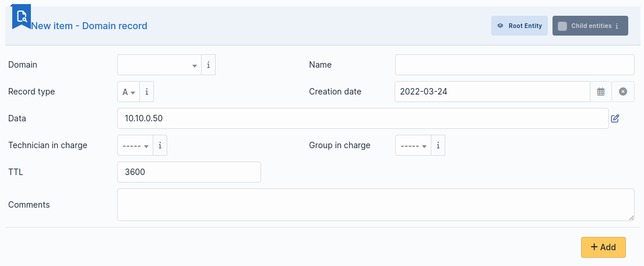Click inside the Comments text area
The image size is (644, 266).
point(376,205)
